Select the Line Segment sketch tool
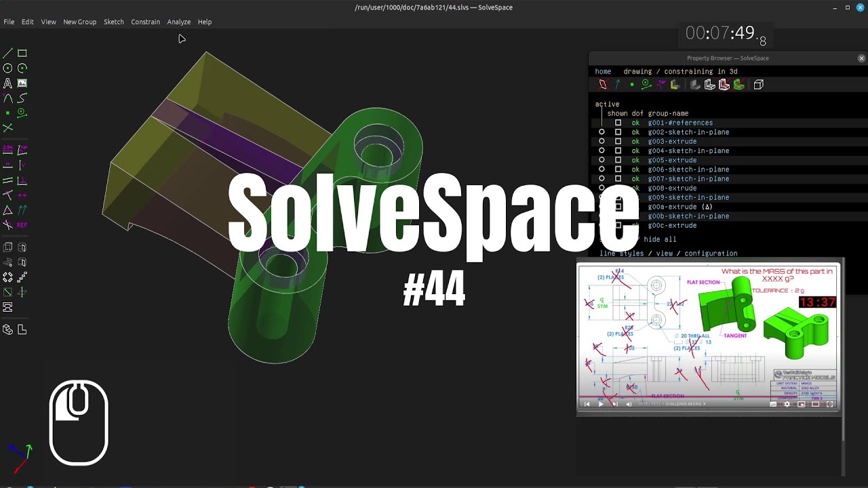Screen dimensions: 868x488 point(7,53)
